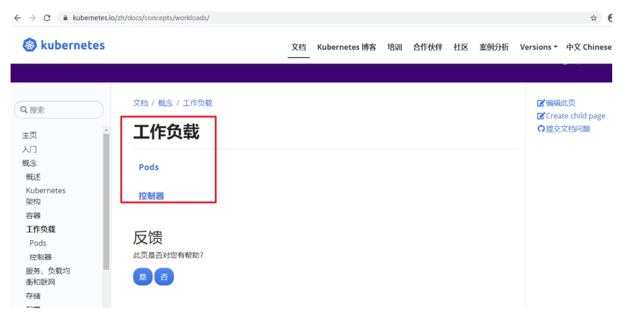Click the Kubernetes logo

click(x=64, y=46)
